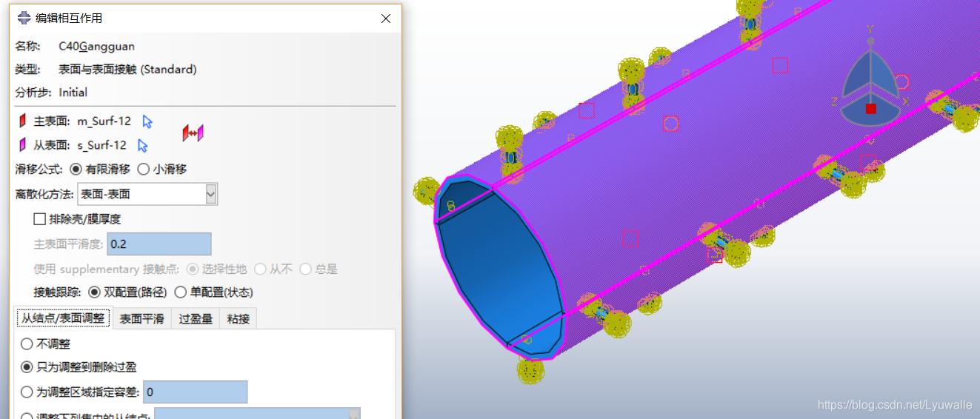Click the Initial step text

click(x=73, y=93)
